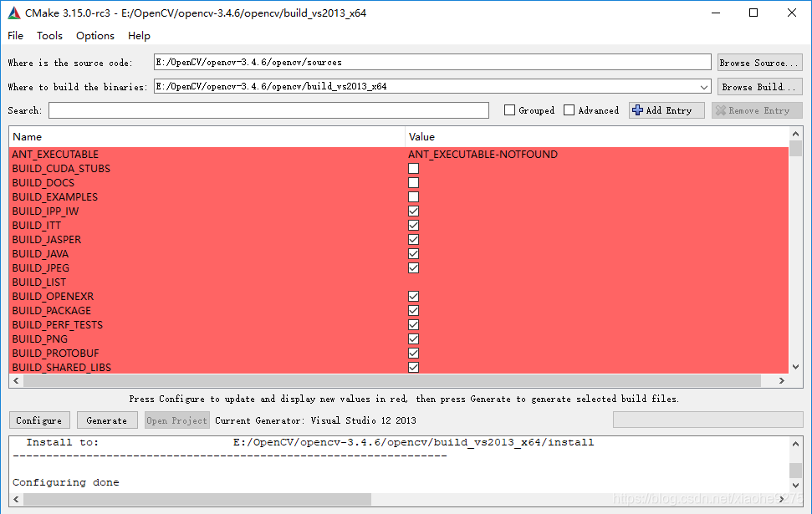Click the Install to path log line

pos(310,443)
